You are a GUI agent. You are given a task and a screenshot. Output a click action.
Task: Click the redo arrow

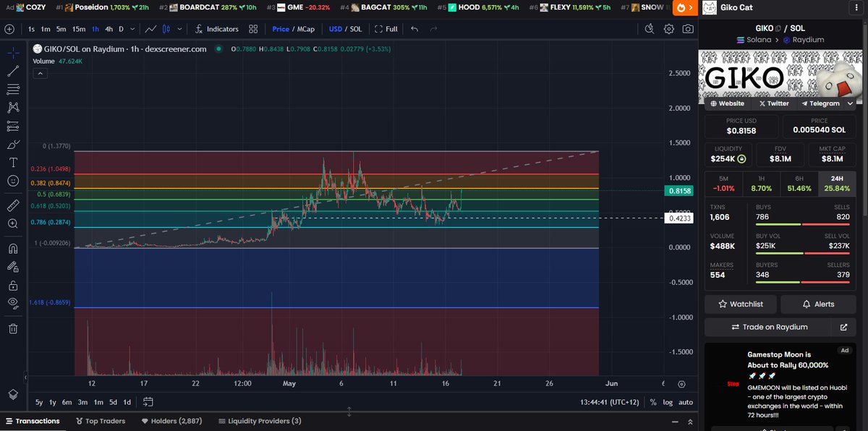tap(433, 29)
